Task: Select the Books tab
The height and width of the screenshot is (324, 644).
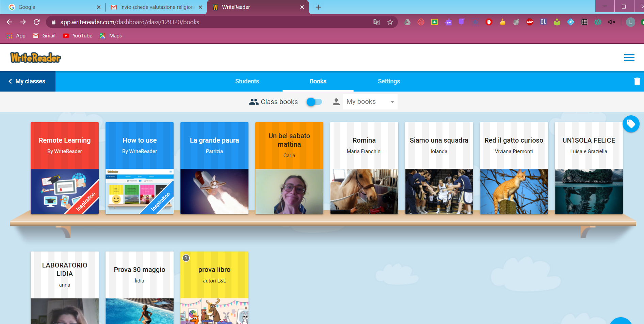Action: click(318, 81)
